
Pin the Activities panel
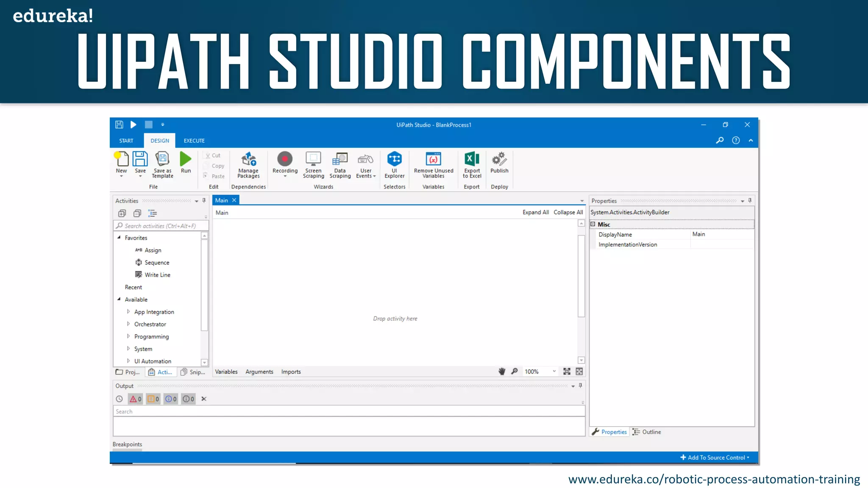[x=204, y=200]
